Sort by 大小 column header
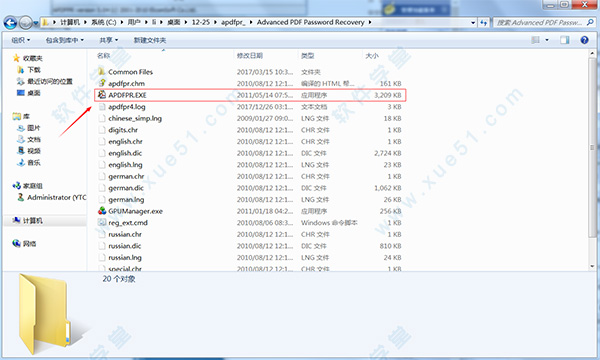The height and width of the screenshot is (360, 600). click(x=372, y=55)
